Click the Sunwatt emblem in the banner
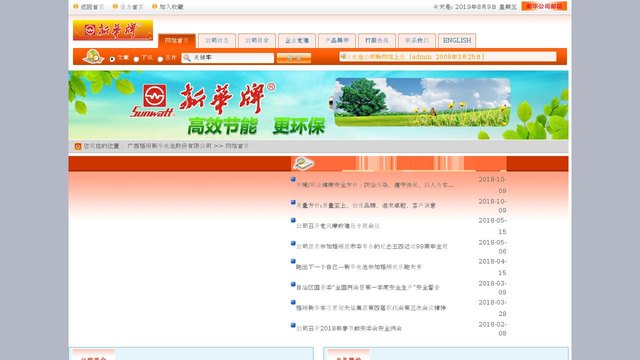The height and width of the screenshot is (360, 640). [155, 96]
